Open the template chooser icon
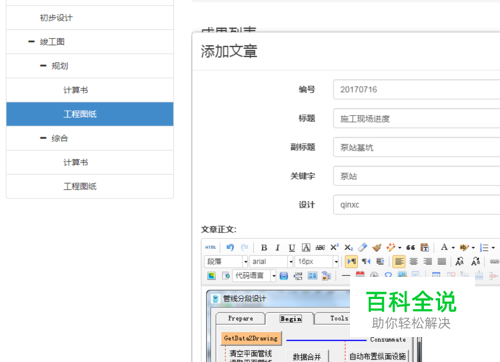Viewport: 500px width, 362px height. 312,276
